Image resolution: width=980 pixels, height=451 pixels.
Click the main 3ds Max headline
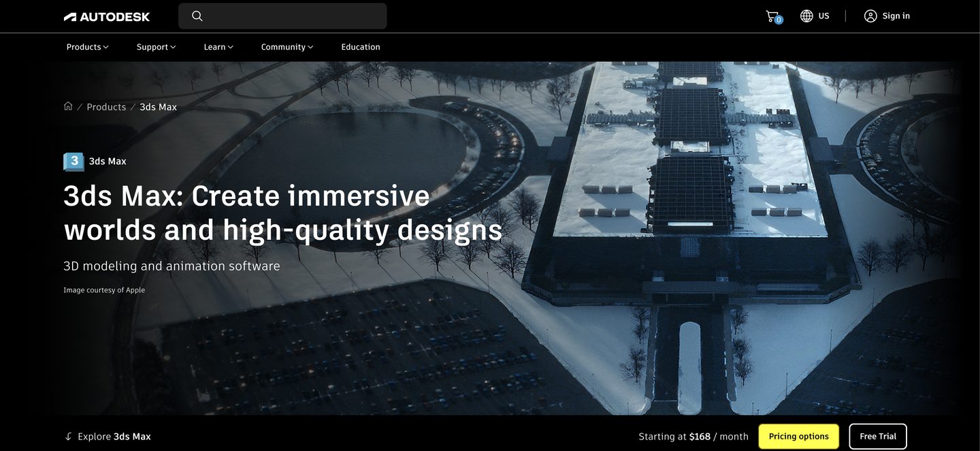click(283, 213)
